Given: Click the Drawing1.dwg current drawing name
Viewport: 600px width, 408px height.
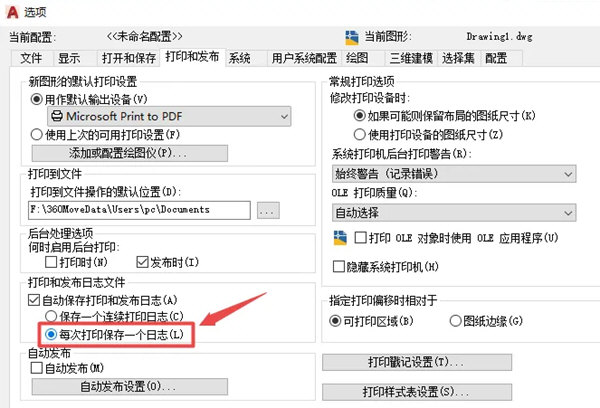Looking at the screenshot, I should (499, 37).
